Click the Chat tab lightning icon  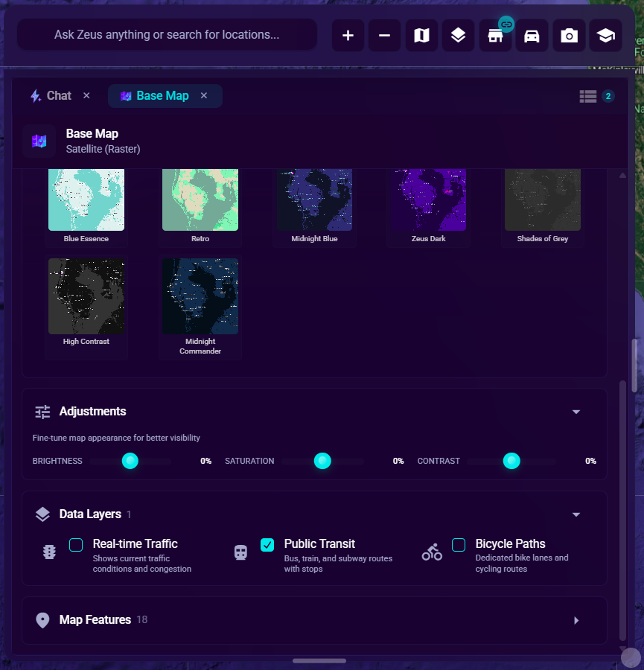pyautogui.click(x=36, y=96)
